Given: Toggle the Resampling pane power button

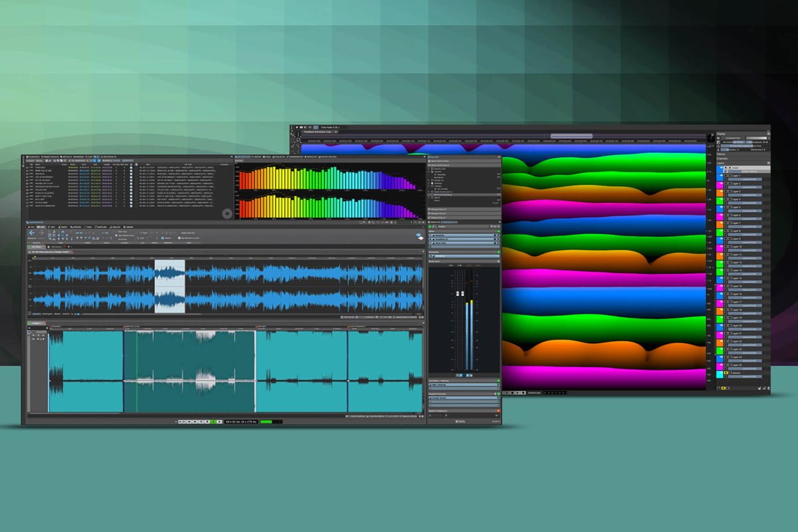Looking at the screenshot, I should [498, 252].
